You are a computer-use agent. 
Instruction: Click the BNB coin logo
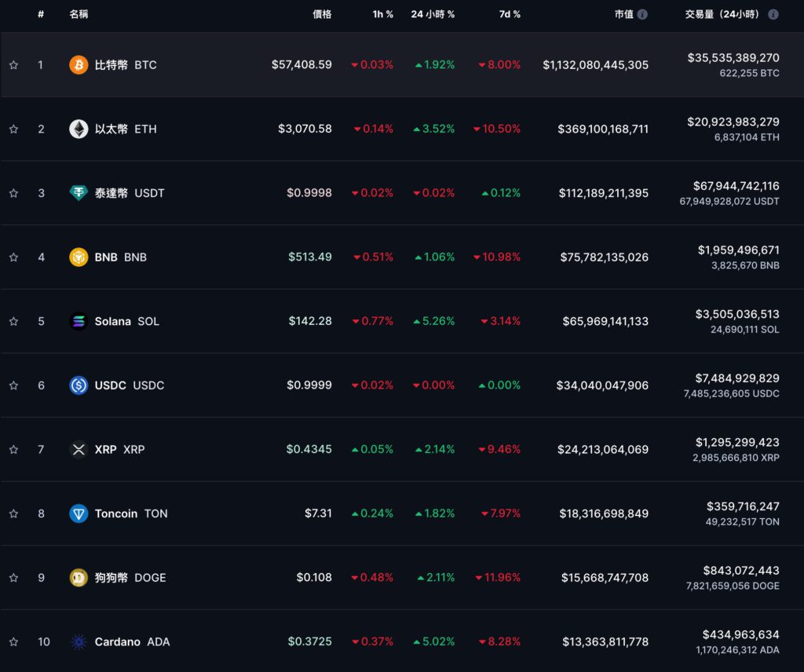(79, 257)
